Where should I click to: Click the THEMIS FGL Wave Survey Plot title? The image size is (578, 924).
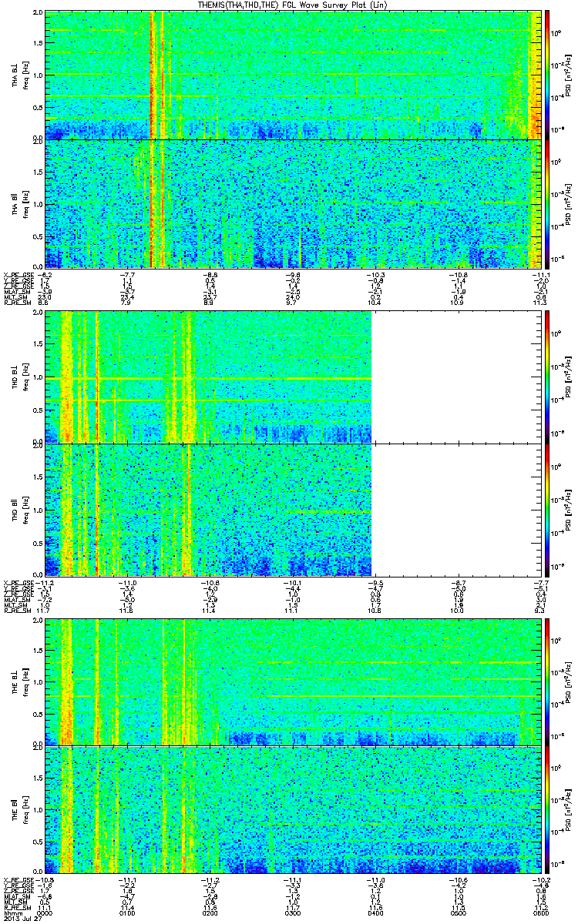coord(294,6)
